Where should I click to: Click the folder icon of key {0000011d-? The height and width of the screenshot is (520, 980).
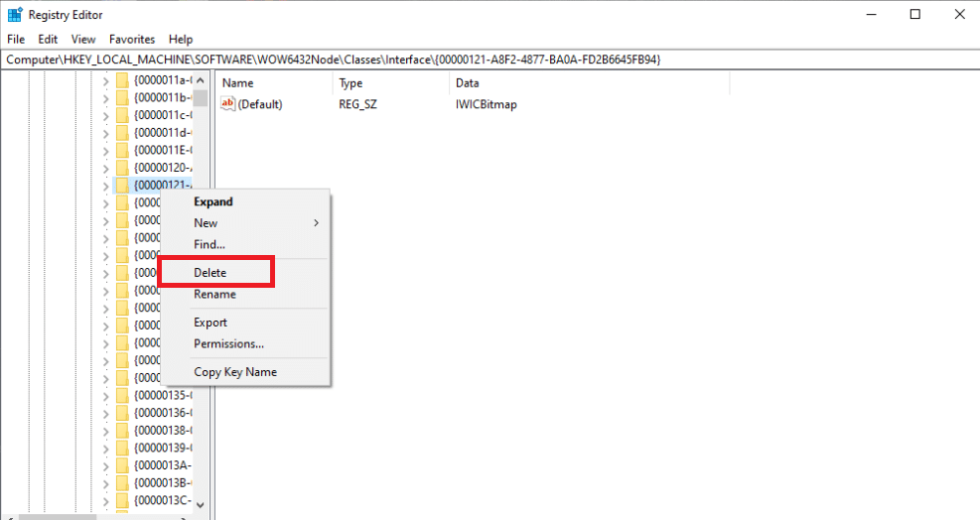tap(122, 133)
